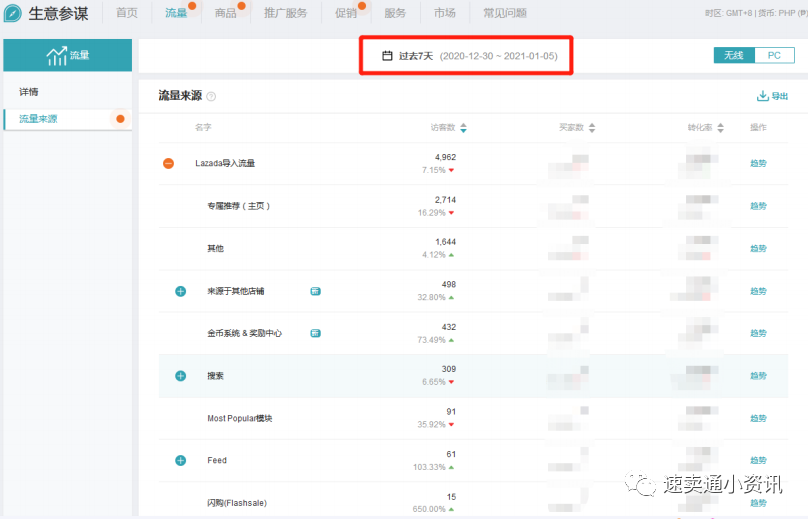The width and height of the screenshot is (808, 519).
Task: Click the help icon beside 流量来源 title
Action: pyautogui.click(x=211, y=96)
